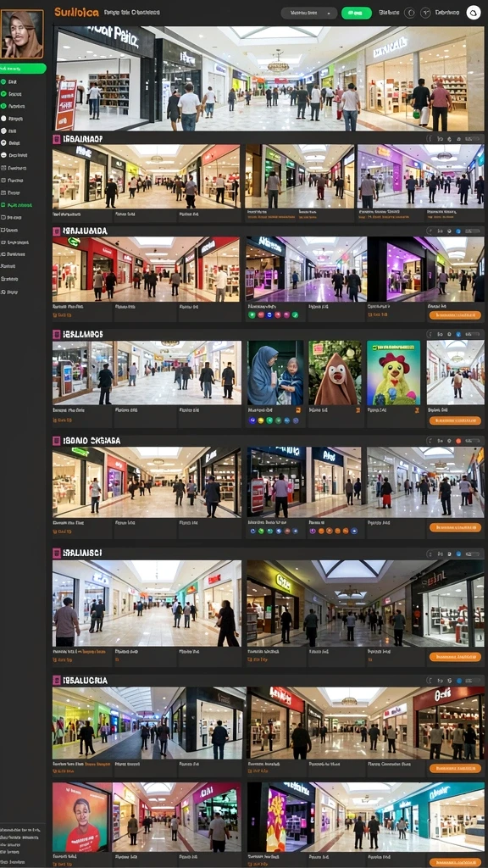Click the top bar circular icon with fork-shaped symbol
The height and width of the screenshot is (868, 488).
(x=425, y=13)
